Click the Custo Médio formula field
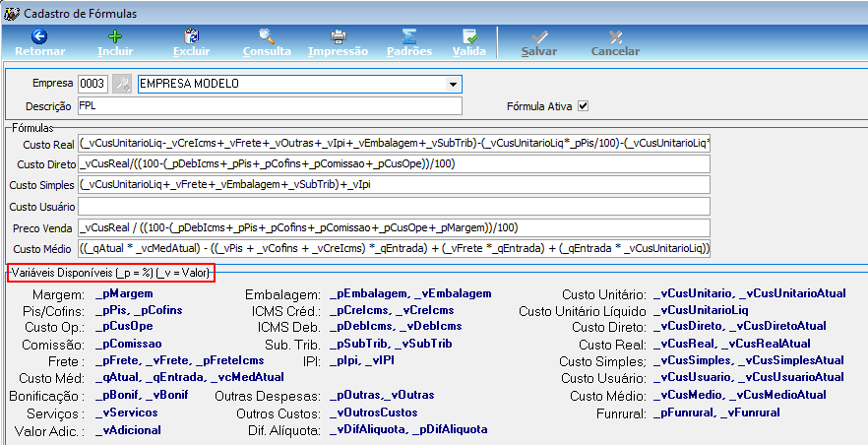This screenshot has height=445, width=868. point(394,248)
